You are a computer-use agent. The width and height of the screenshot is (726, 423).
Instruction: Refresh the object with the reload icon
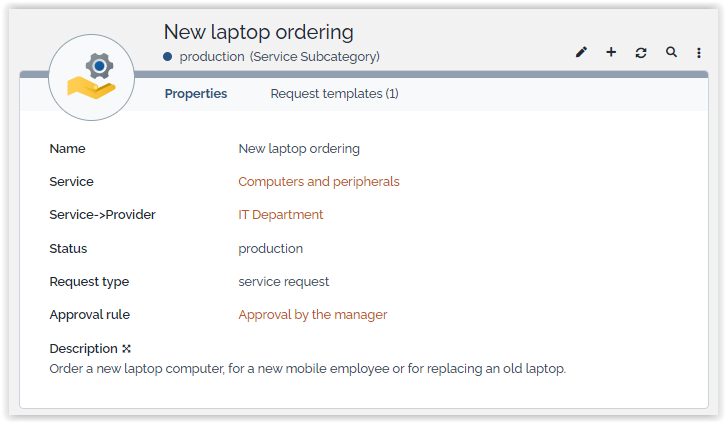click(x=641, y=52)
